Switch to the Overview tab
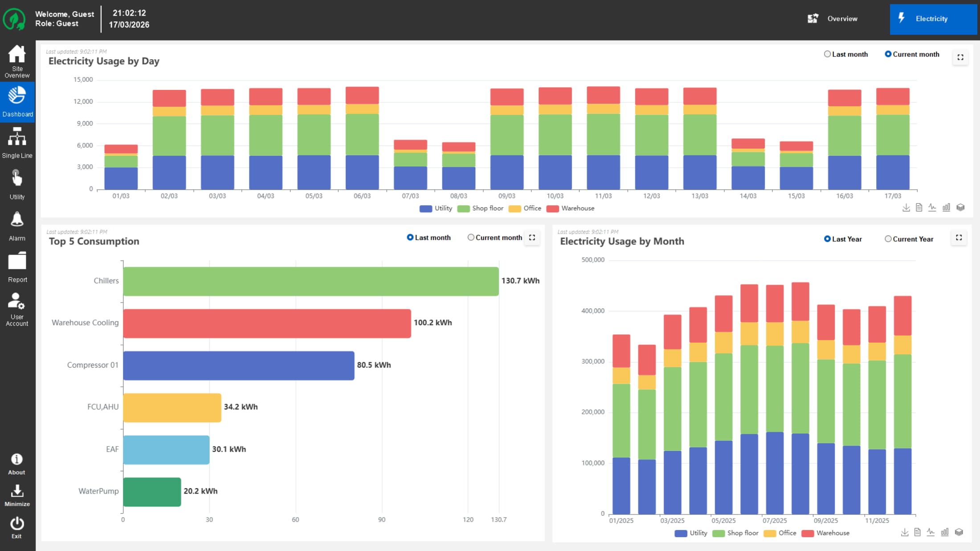The height and width of the screenshot is (551, 980). pos(833,19)
